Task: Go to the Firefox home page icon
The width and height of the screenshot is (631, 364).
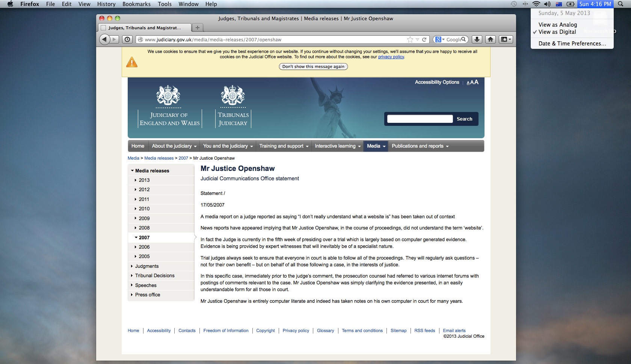Action: 491,39
